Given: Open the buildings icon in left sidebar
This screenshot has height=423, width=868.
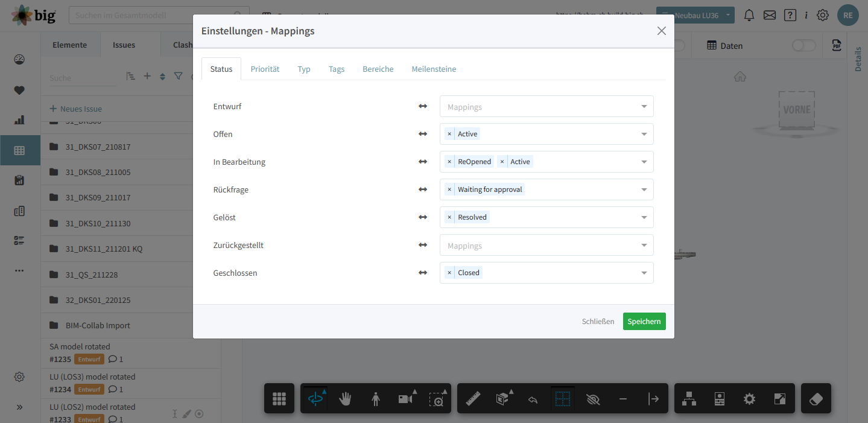Looking at the screenshot, I should 19,211.
